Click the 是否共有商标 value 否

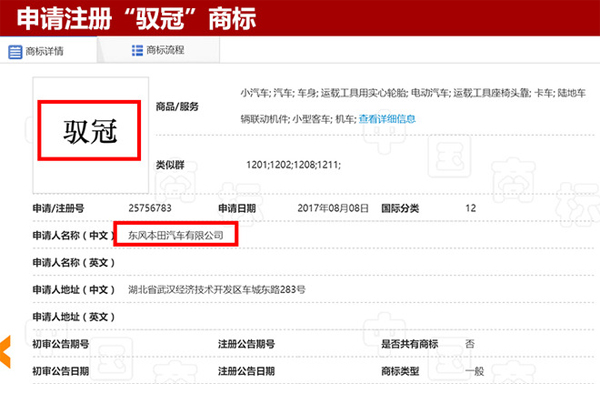pos(470,343)
